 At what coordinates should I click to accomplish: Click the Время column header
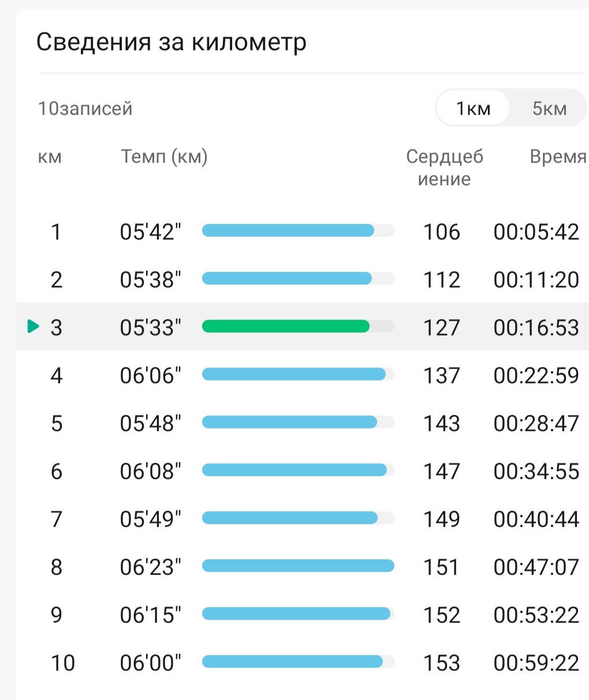pos(558,156)
